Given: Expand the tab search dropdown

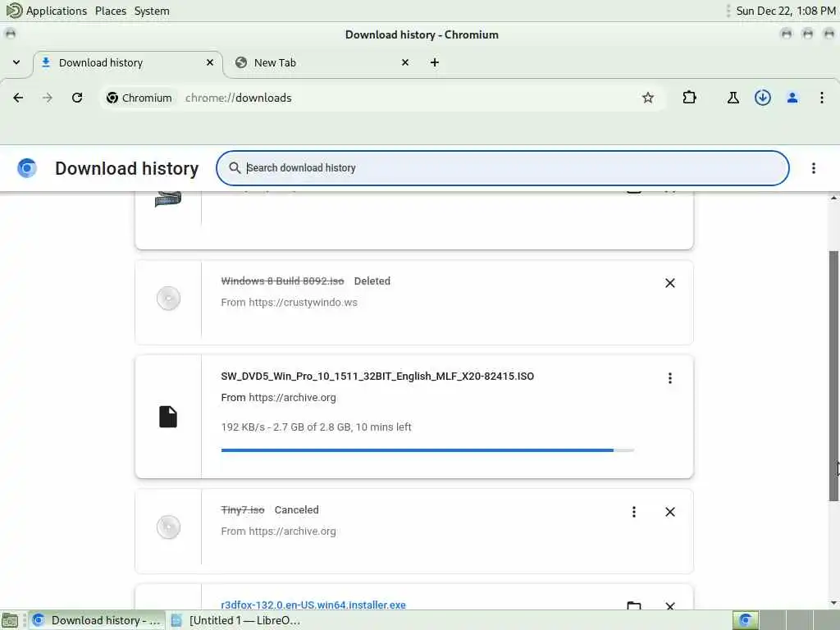Looking at the screenshot, I should (x=16, y=62).
